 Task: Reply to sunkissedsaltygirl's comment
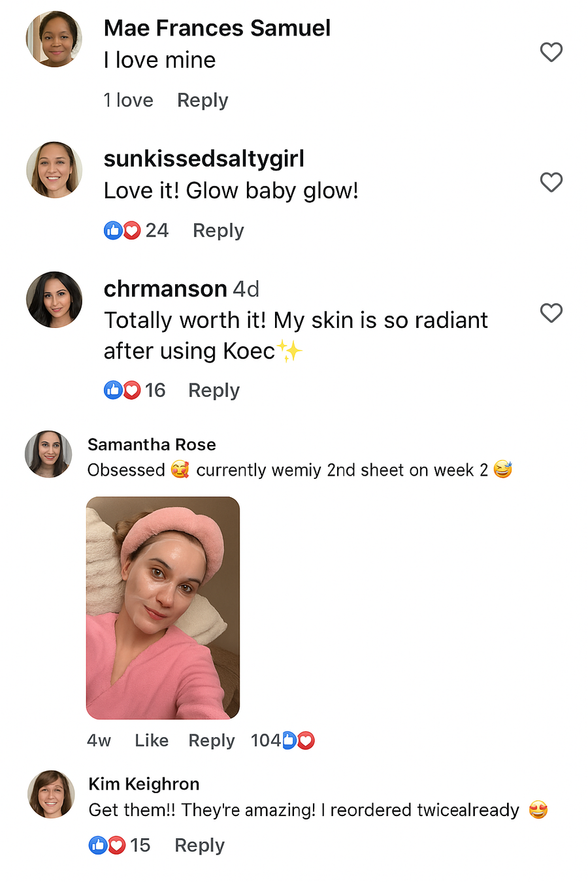(218, 231)
